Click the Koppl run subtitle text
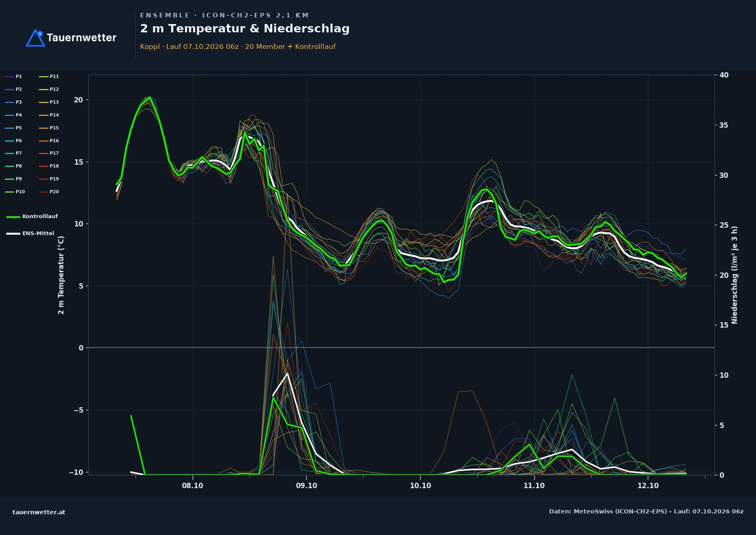This screenshot has height=535, width=756. point(238,46)
